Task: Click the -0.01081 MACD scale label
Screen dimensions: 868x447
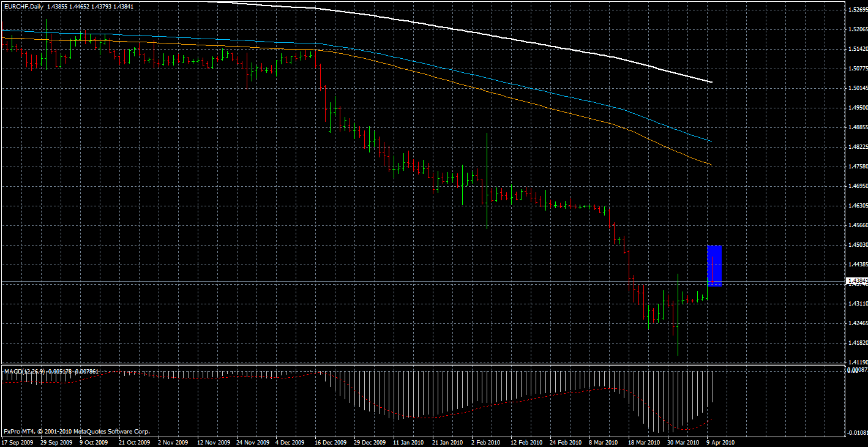Action: pyautogui.click(x=857, y=434)
